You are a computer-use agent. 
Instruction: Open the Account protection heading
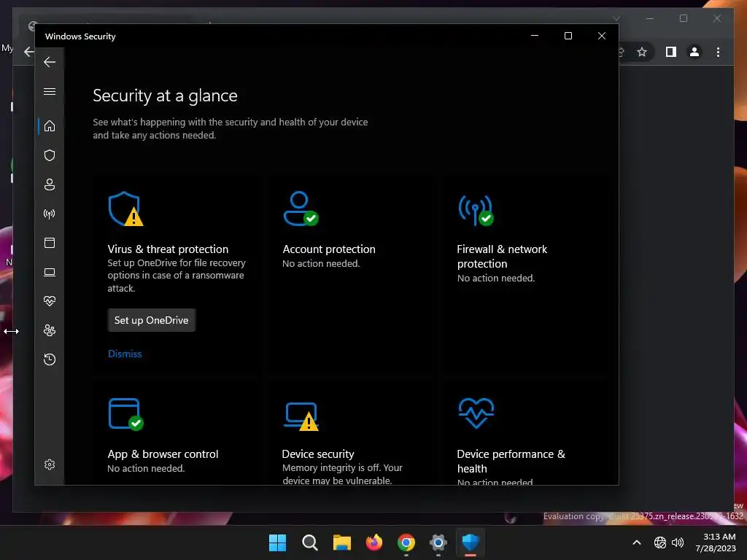click(329, 249)
